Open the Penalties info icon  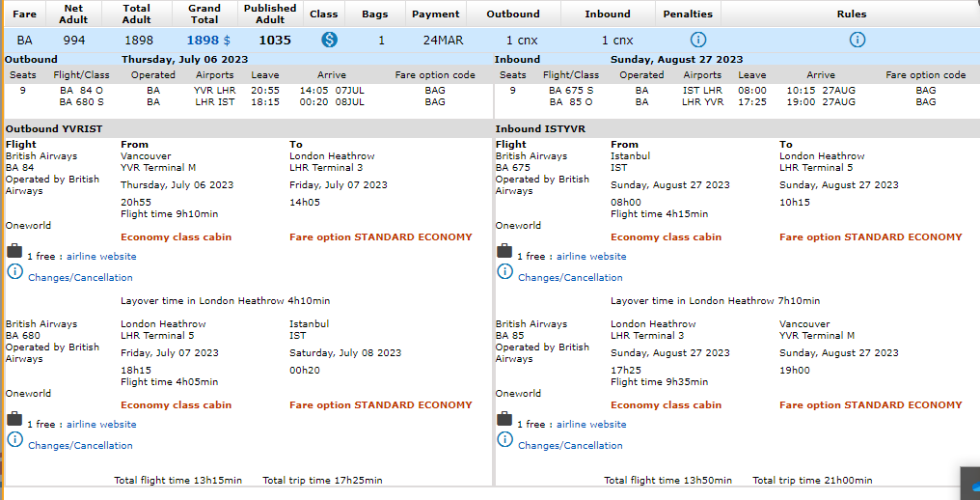698,40
